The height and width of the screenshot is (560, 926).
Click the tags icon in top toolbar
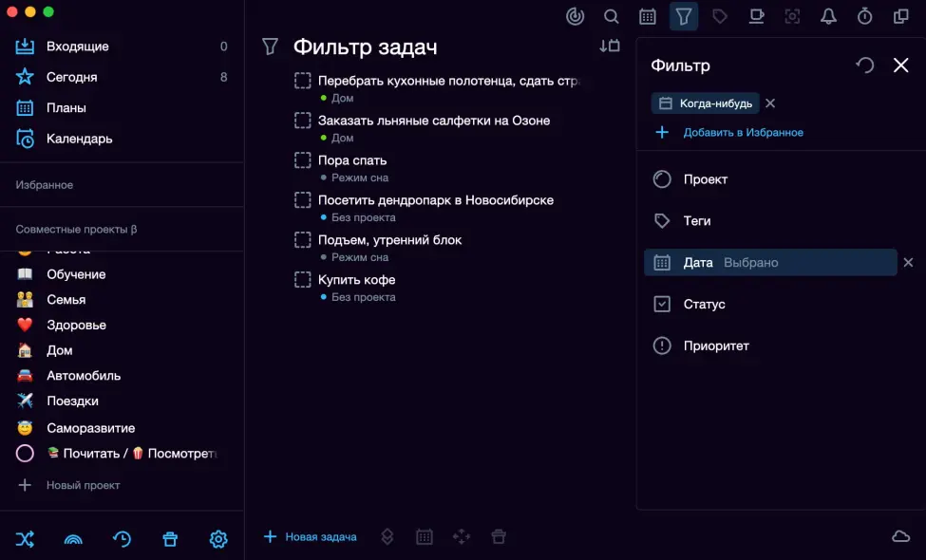[720, 16]
